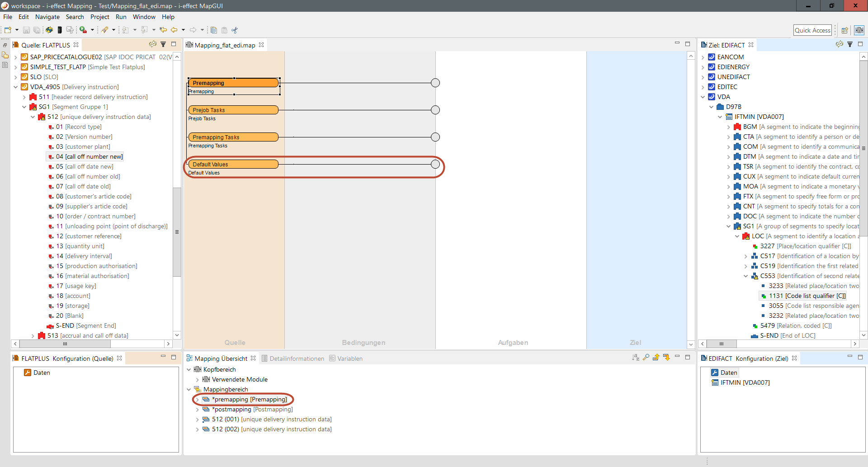The image size is (868, 467).
Task: Click the yellow back arrow toolbar icon
Action: (x=174, y=30)
